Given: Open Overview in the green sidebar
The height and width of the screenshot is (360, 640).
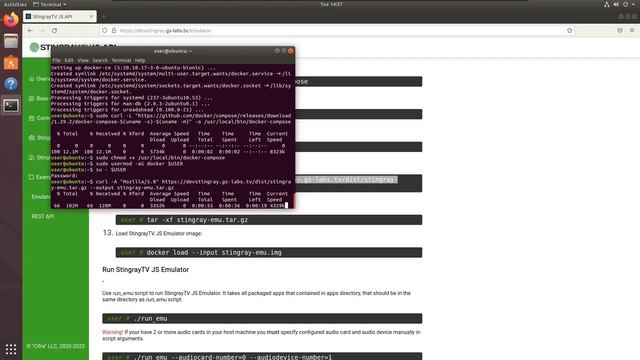Looking at the screenshot, I should (40, 79).
